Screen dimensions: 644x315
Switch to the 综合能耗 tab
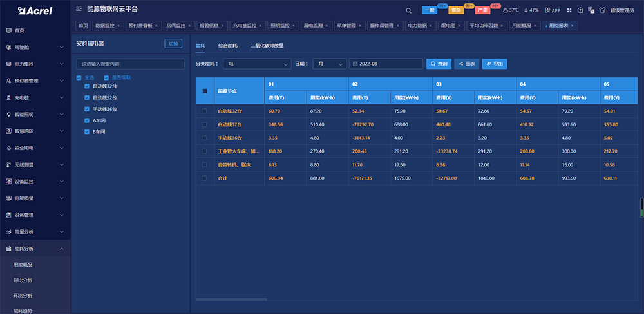click(x=227, y=46)
